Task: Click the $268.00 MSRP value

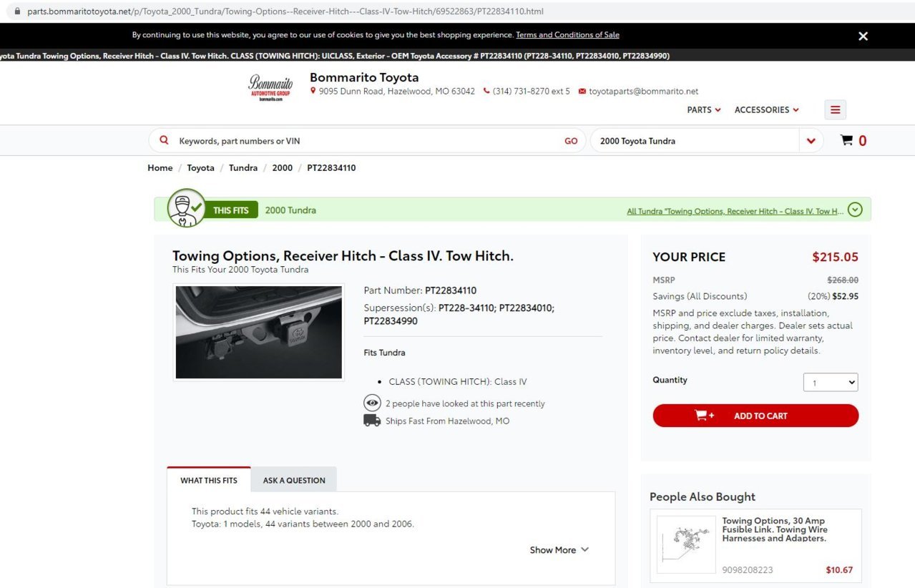Action: [843, 280]
